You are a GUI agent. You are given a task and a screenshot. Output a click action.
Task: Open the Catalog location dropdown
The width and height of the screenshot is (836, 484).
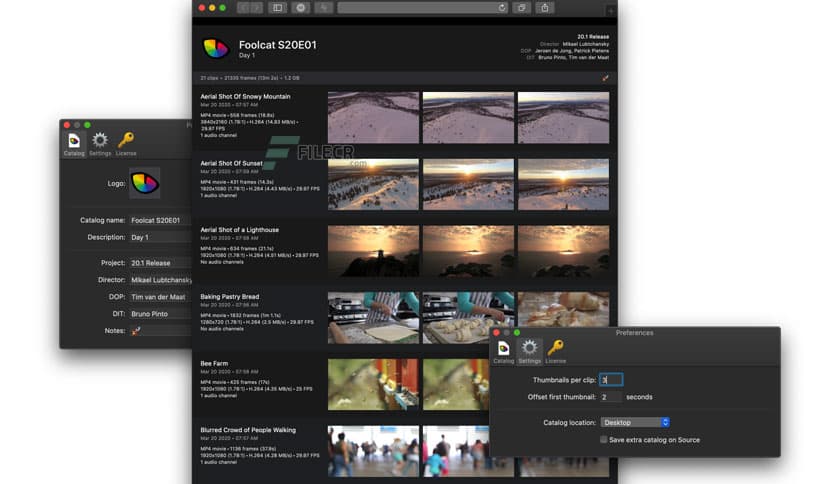pyautogui.click(x=635, y=422)
